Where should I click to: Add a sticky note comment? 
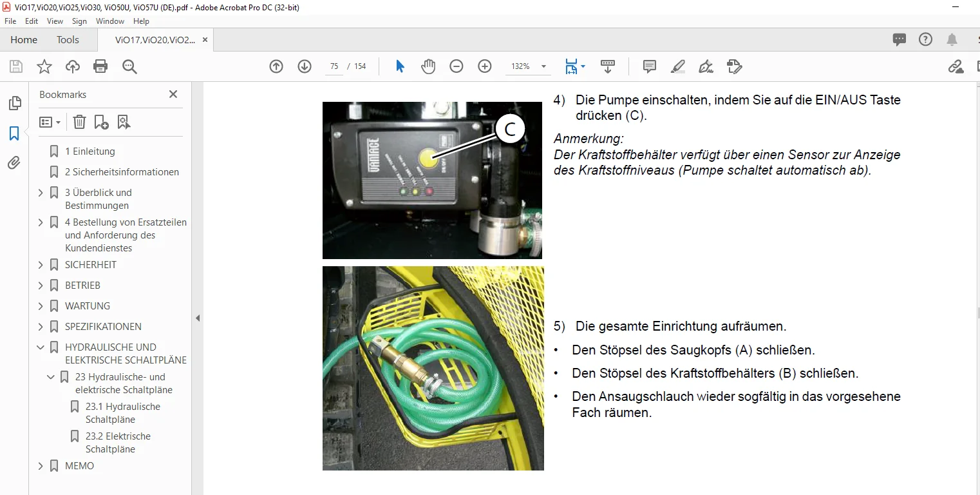coord(650,66)
